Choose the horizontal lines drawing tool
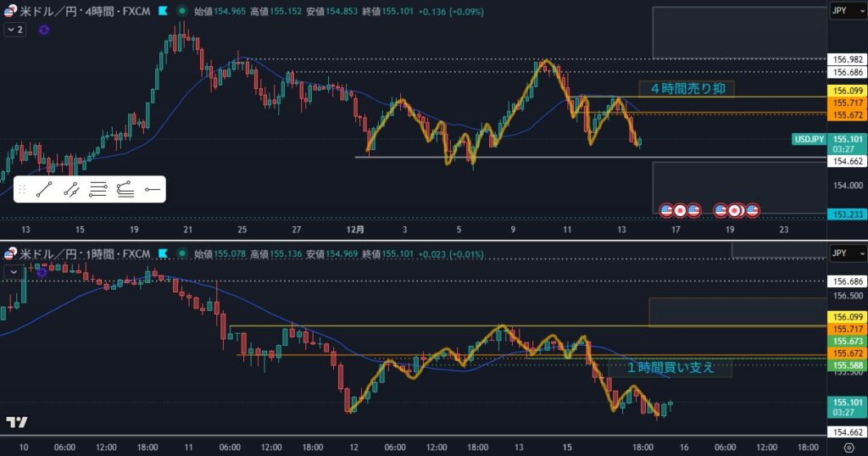This screenshot has height=456, width=868. tap(98, 190)
